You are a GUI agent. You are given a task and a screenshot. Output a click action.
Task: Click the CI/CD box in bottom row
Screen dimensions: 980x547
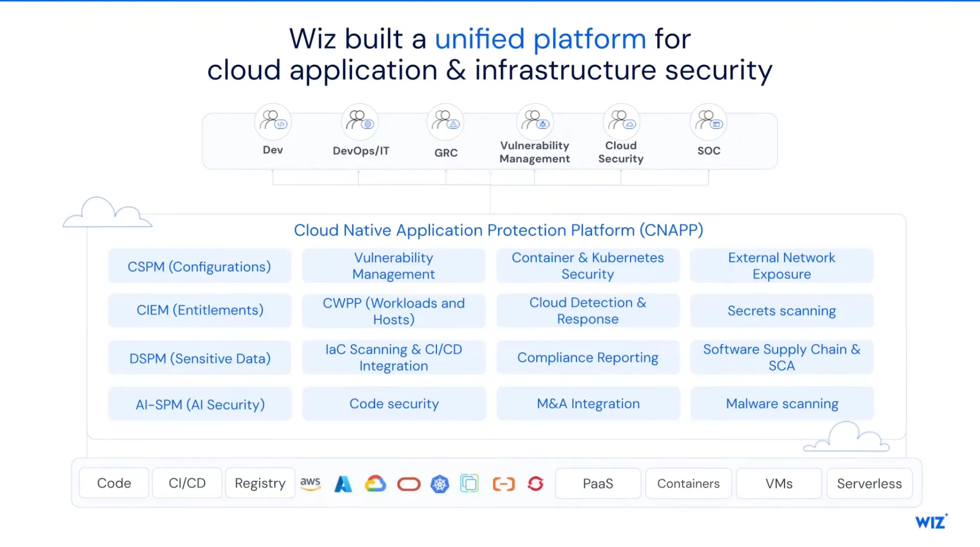click(187, 483)
